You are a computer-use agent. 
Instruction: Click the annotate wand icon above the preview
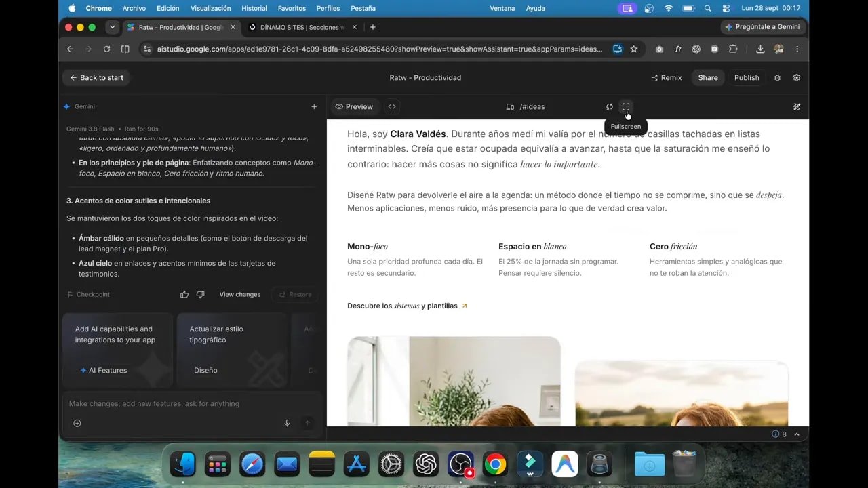click(797, 106)
